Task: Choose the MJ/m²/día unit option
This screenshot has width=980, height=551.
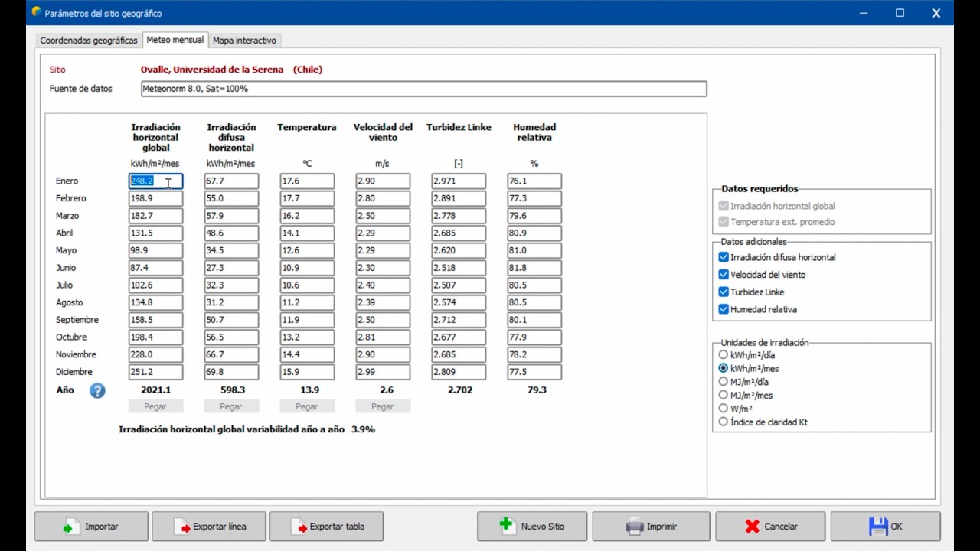Action: (x=724, y=382)
